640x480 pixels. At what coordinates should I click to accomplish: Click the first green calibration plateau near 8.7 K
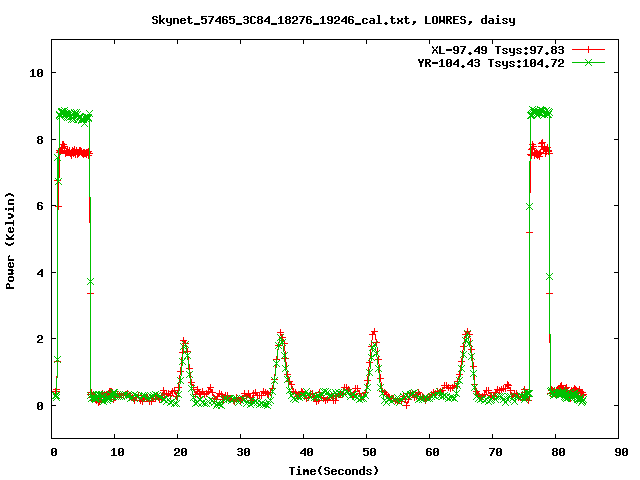[74, 116]
